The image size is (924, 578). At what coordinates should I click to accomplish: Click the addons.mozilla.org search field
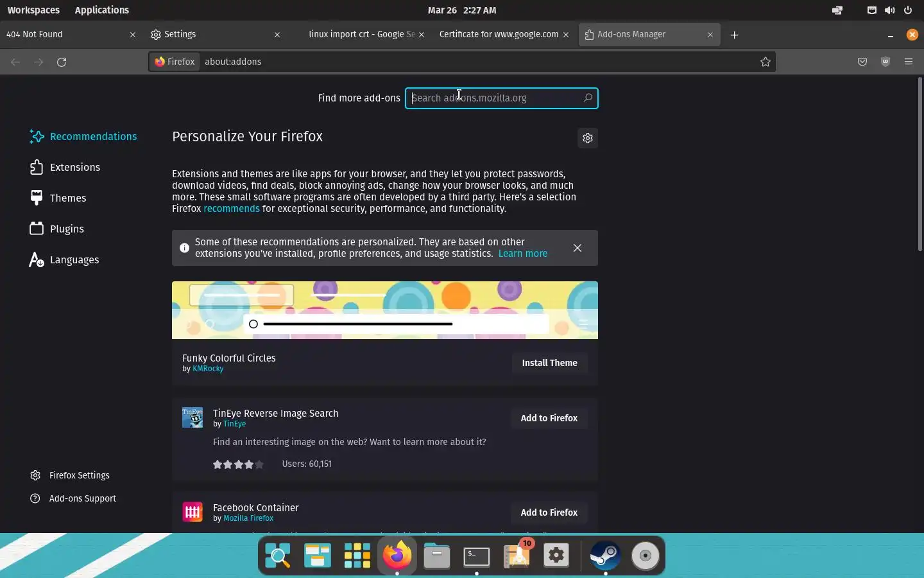click(x=502, y=98)
